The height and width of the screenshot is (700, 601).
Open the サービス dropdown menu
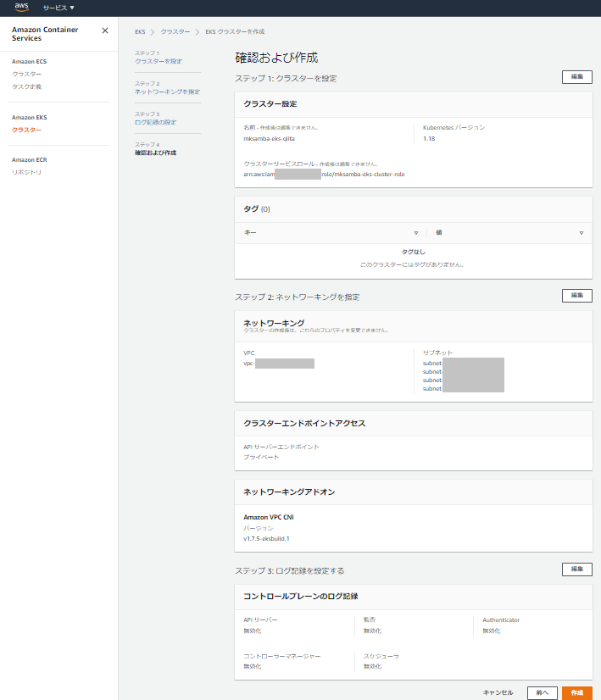tap(58, 8)
